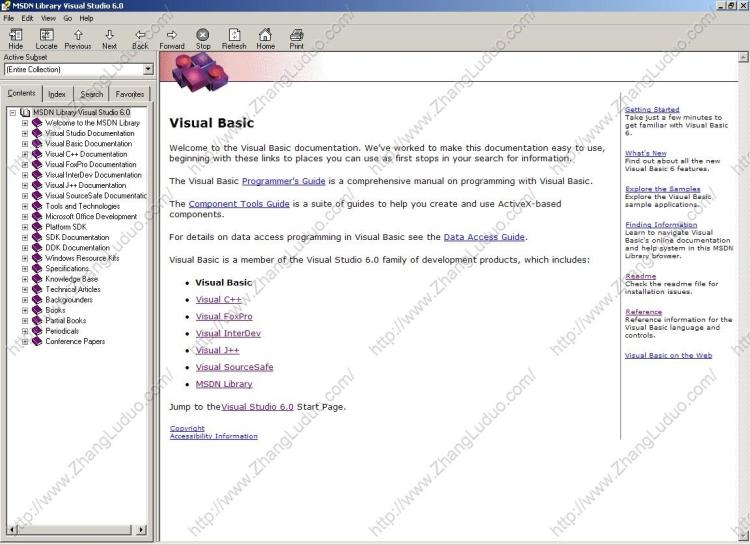Click the book icon beside Periodicals

click(37, 331)
